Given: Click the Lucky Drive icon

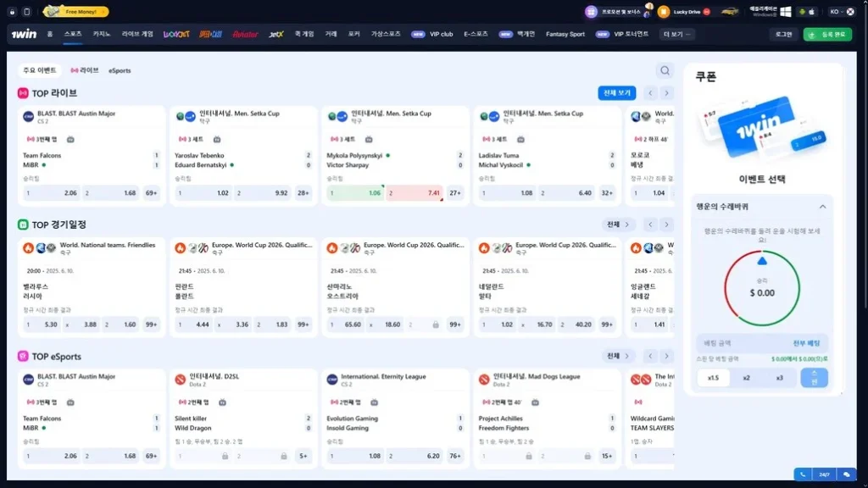Looking at the screenshot, I should (x=664, y=12).
